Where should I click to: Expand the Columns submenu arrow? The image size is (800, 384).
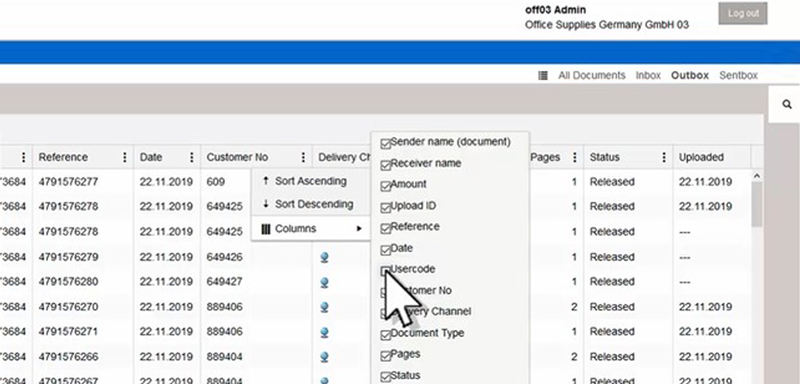tap(359, 228)
